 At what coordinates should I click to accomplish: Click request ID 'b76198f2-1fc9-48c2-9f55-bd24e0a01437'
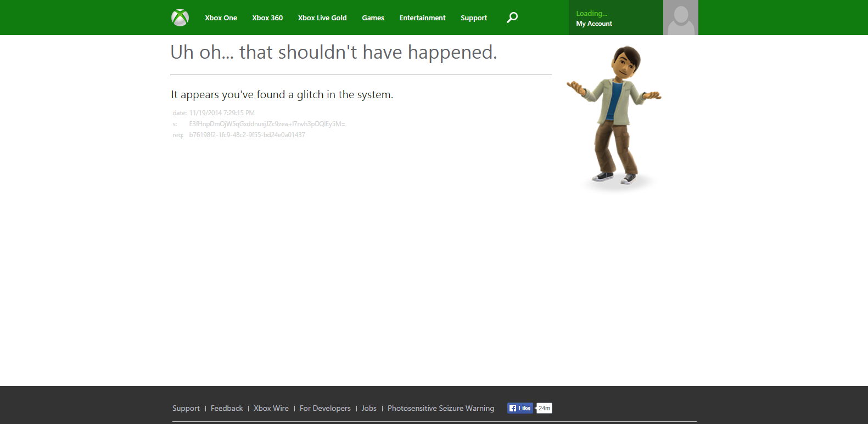(x=247, y=135)
